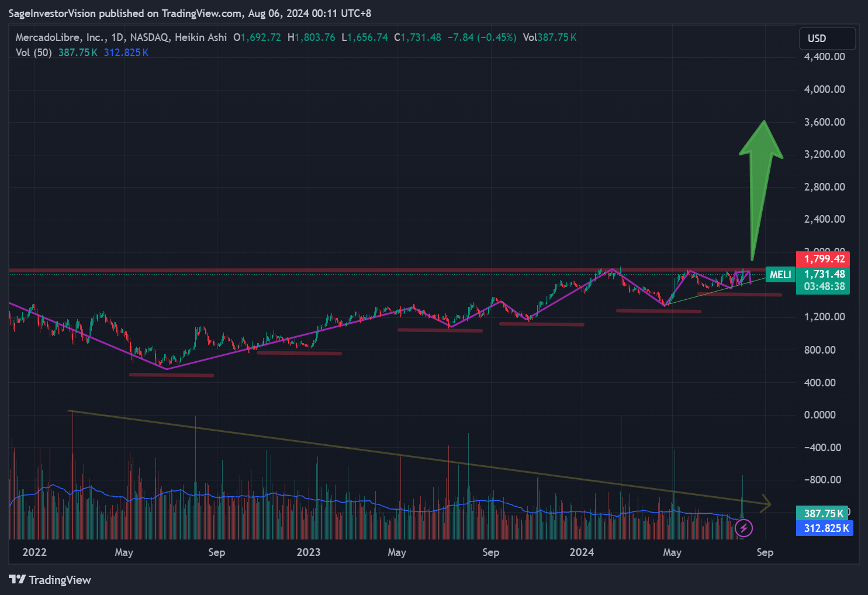Click the 312.825 K volume average label

[825, 528]
